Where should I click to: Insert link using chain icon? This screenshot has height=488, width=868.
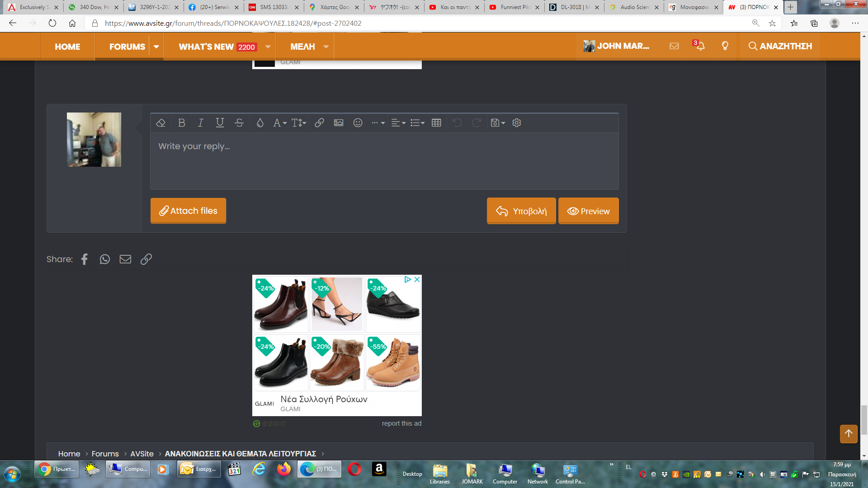pos(319,123)
